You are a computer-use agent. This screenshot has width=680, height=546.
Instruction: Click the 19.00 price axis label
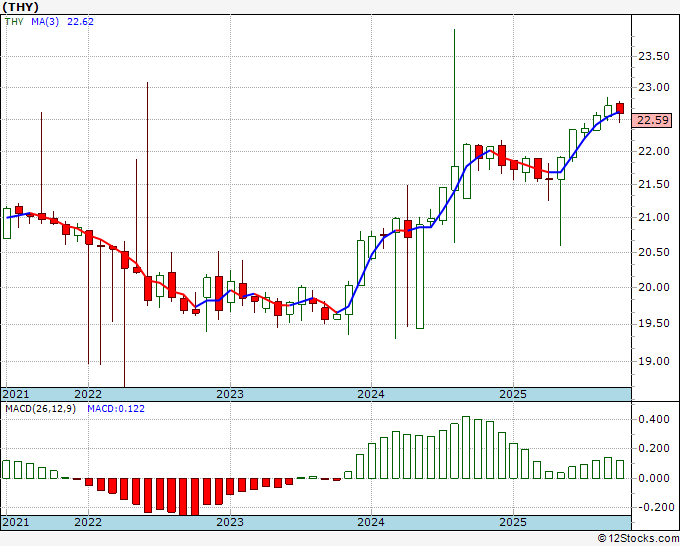[654, 361]
